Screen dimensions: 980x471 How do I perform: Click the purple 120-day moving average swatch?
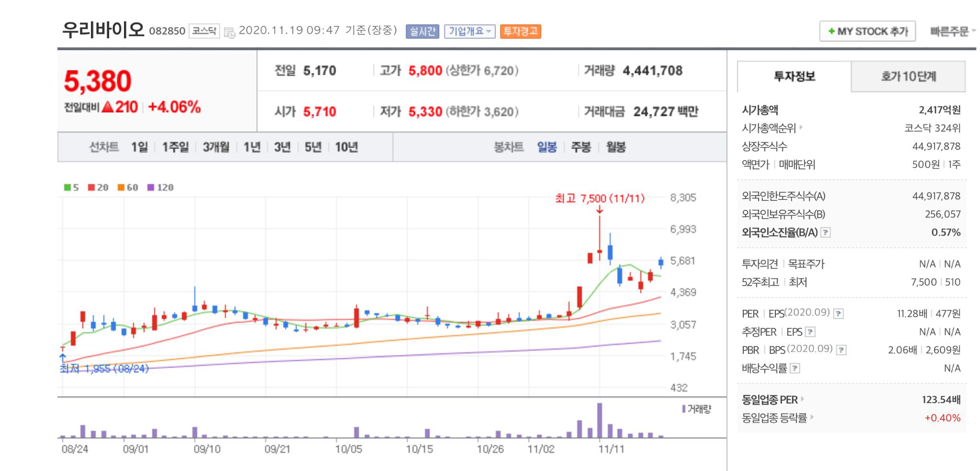tap(151, 187)
